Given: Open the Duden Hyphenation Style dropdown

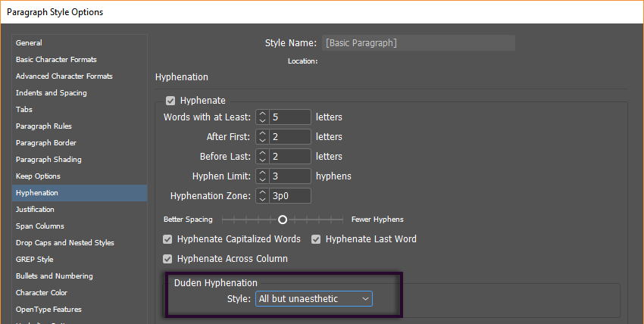Looking at the screenshot, I should [314, 299].
